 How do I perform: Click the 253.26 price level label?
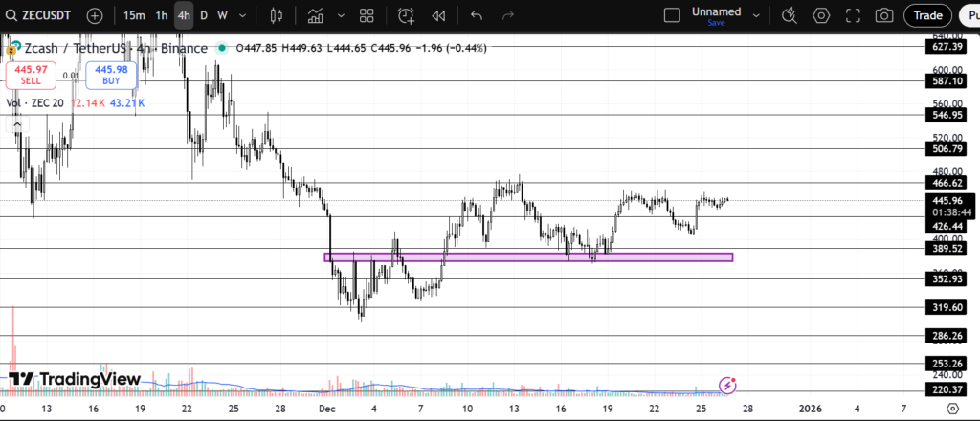(947, 364)
